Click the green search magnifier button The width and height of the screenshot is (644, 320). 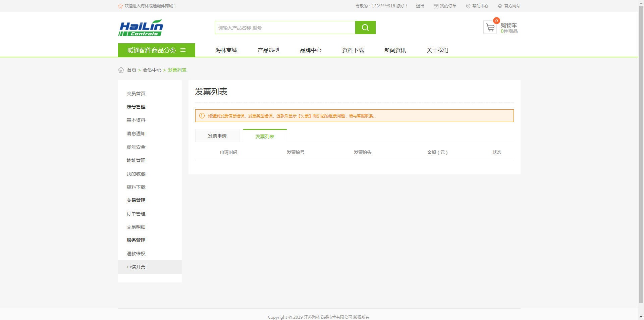pyautogui.click(x=365, y=28)
